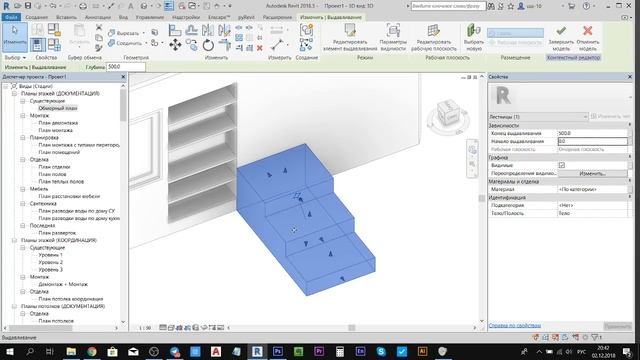Open Skype from the Windows taskbar
The height and width of the screenshot is (360, 640).
coord(381,351)
